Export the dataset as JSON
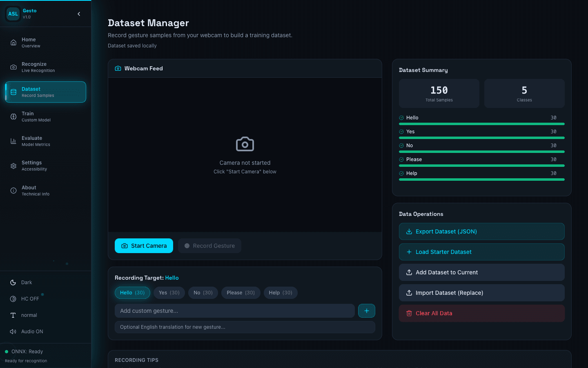 [x=482, y=231]
